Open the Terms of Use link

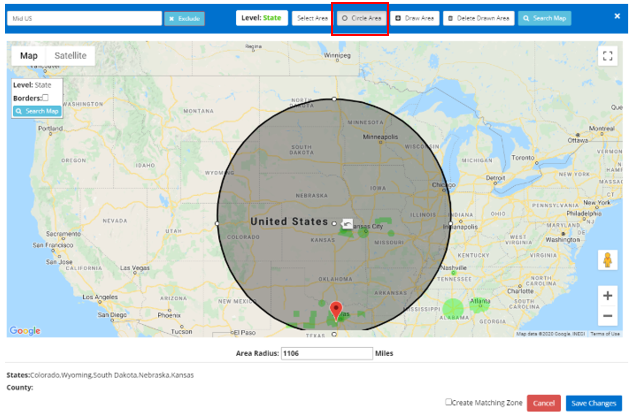(x=605, y=334)
